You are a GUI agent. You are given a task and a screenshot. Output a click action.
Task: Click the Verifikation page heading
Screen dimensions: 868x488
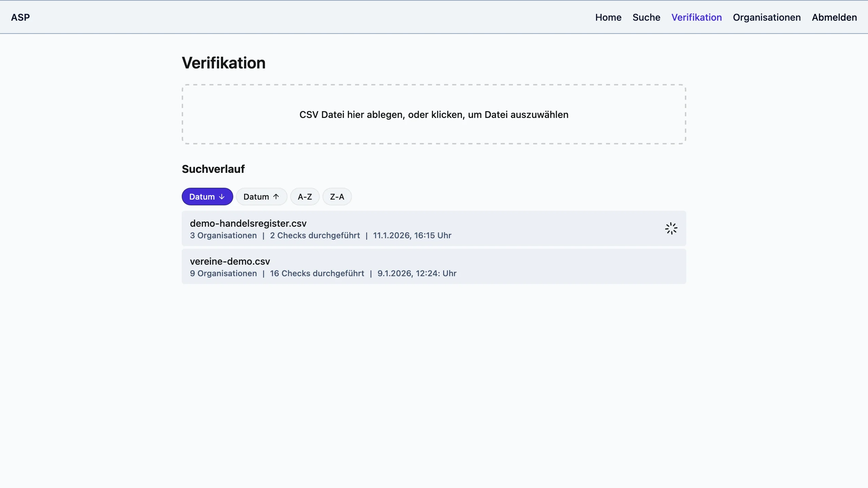(223, 63)
